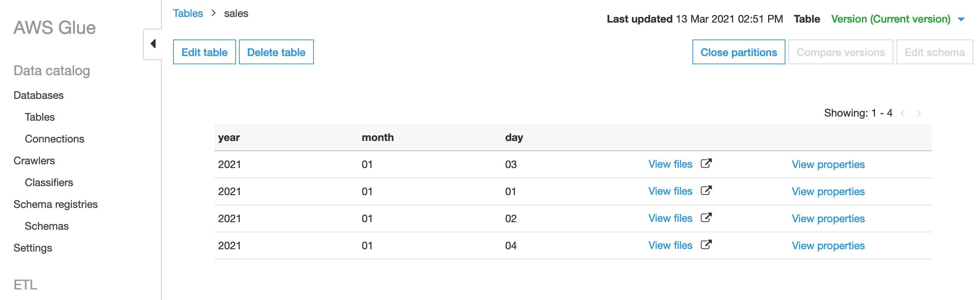Click external link icon on day 01 row
This screenshot has height=300, width=980.
[x=706, y=191]
